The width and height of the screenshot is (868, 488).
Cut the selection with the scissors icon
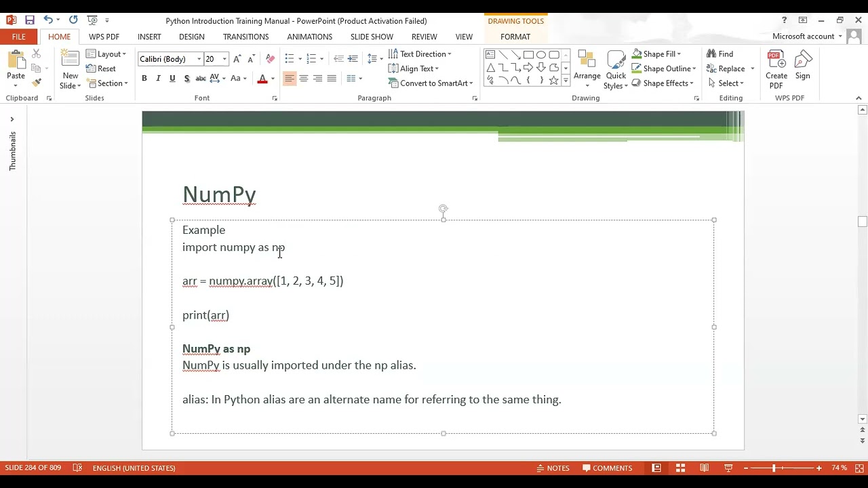37,54
